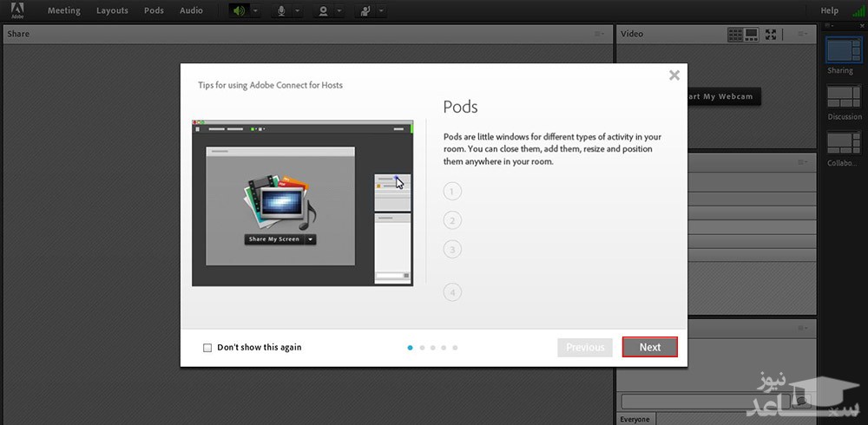Viewport: 868px width, 425px height.
Task: Switch Video pod to grid view
Action: [735, 34]
